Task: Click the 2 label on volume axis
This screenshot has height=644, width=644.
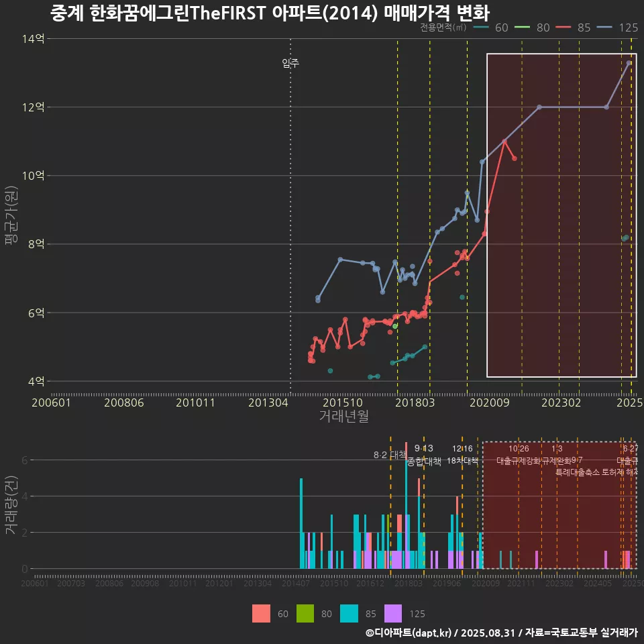Action: [25, 532]
